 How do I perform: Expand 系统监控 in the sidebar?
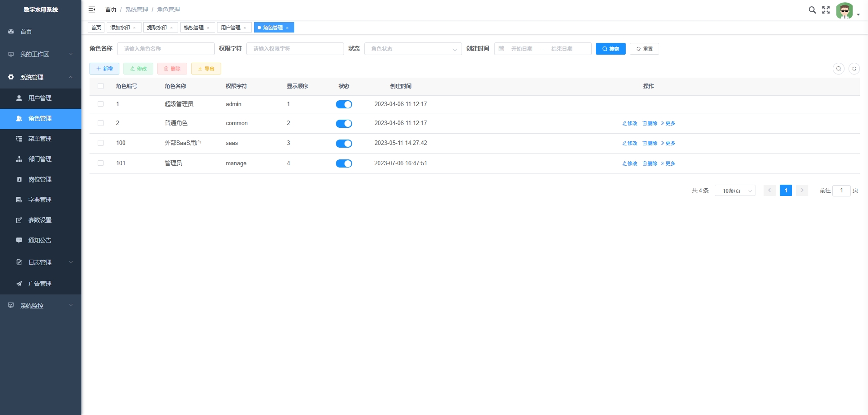41,306
